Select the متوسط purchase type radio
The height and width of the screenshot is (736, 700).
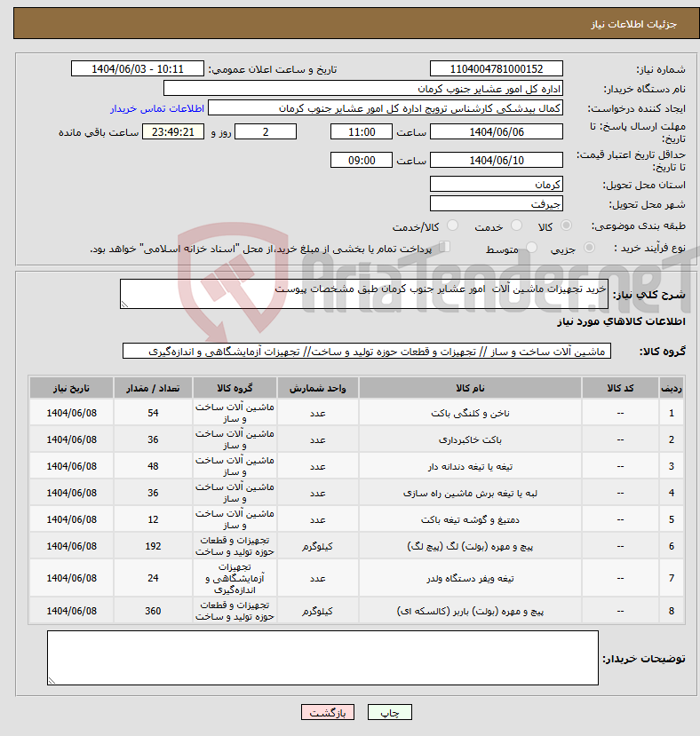coord(531,248)
